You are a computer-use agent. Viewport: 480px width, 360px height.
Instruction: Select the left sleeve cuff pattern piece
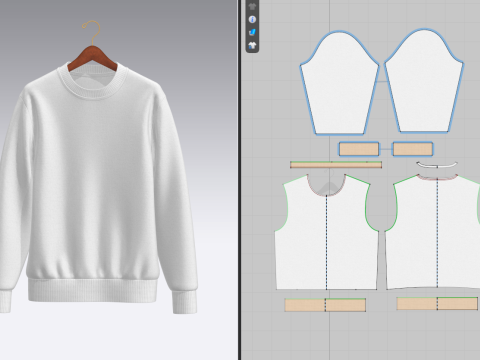359,149
